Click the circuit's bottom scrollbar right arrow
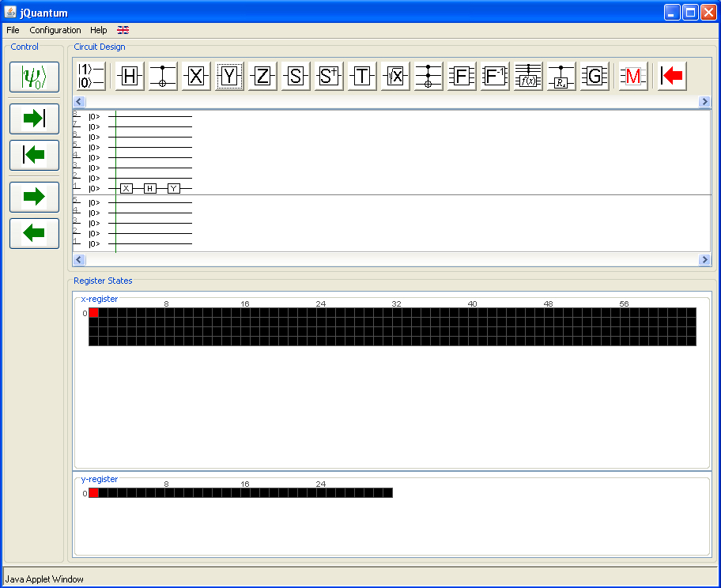Viewport: 721px width, 588px height. click(704, 260)
